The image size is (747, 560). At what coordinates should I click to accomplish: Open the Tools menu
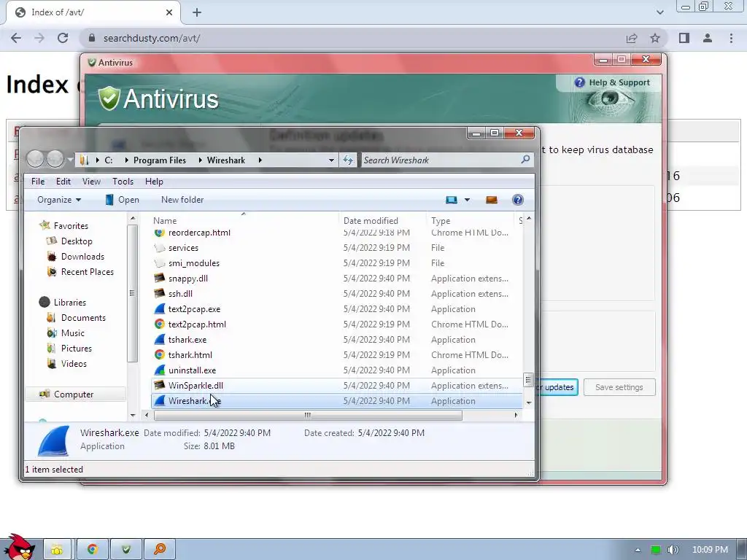[123, 182]
